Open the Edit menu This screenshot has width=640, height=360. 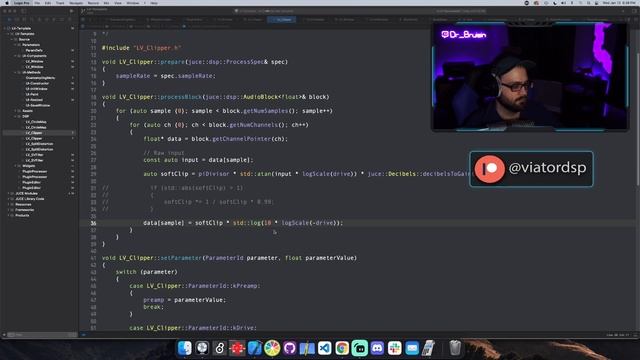(x=48, y=3)
